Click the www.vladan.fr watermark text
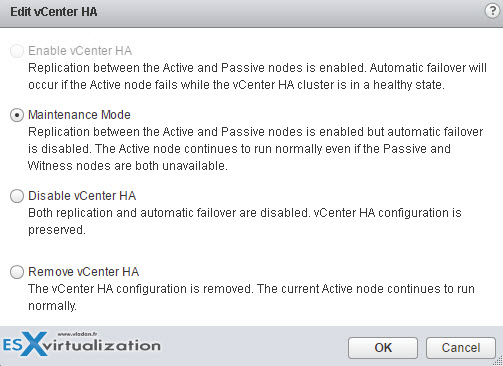Image resolution: width=503 pixels, height=366 pixels. pyautogui.click(x=77, y=334)
